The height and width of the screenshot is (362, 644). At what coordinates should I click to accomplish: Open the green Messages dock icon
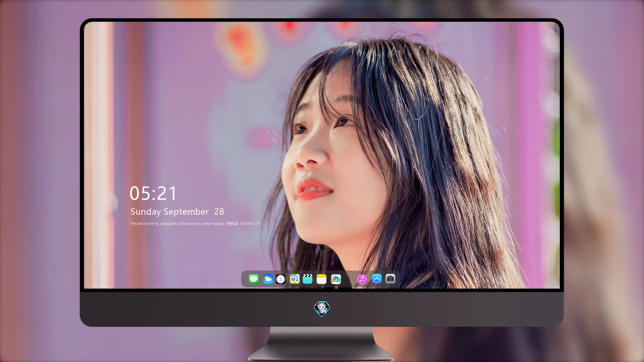[254, 279]
